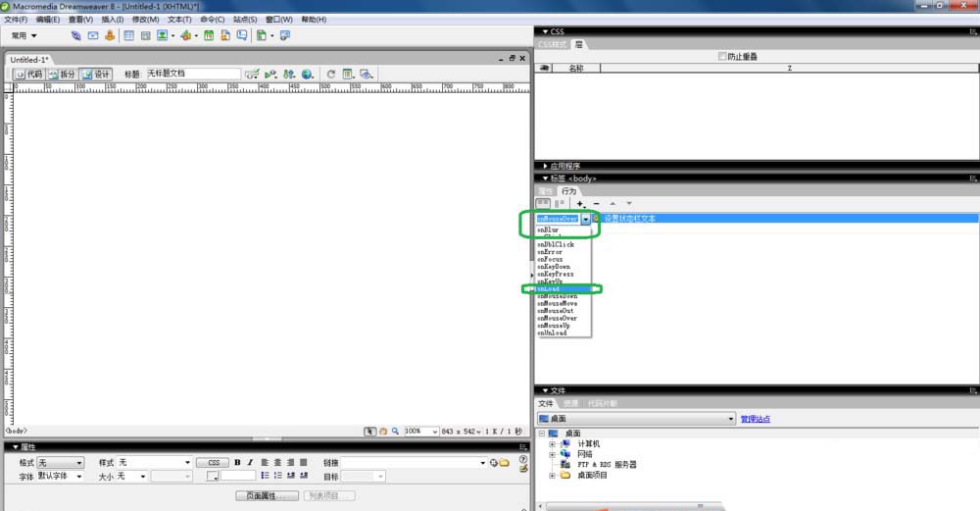Click the 页面属性 button
This screenshot has width=980, height=511.
click(267, 495)
